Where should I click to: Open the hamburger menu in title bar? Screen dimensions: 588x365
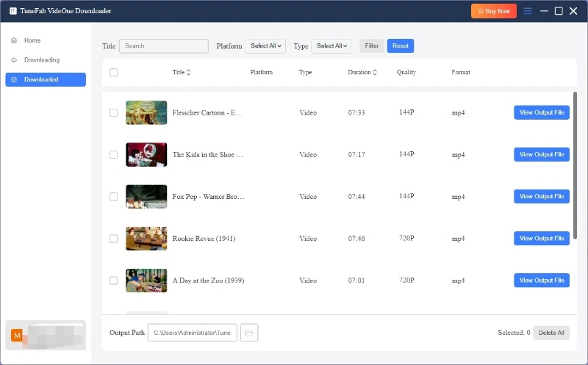[x=528, y=11]
